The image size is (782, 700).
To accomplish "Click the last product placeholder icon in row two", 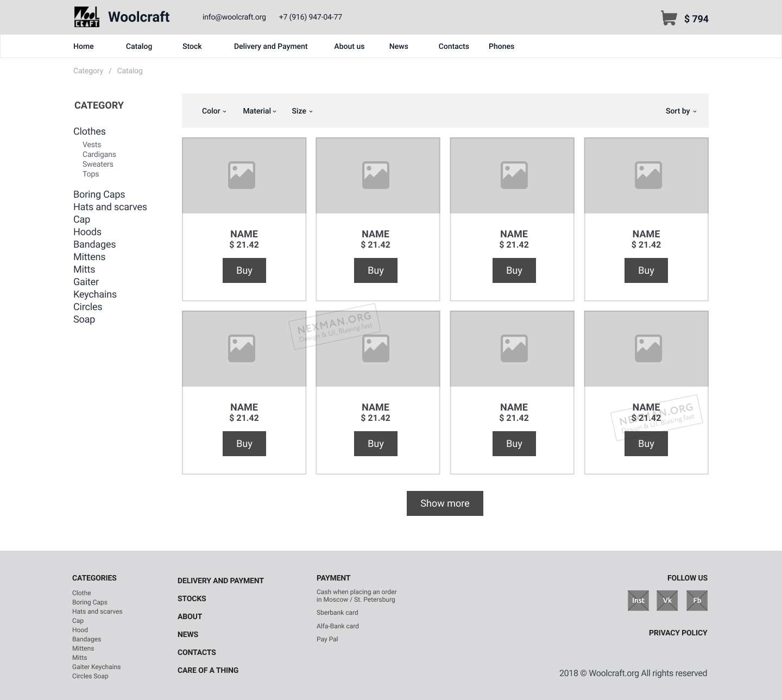I will coord(646,348).
